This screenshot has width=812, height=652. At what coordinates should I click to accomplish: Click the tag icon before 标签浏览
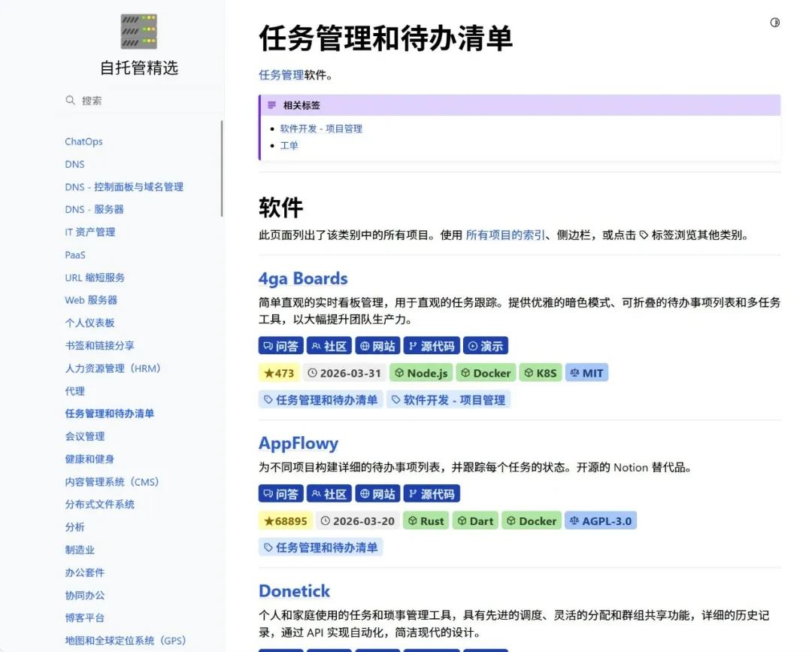(643, 235)
